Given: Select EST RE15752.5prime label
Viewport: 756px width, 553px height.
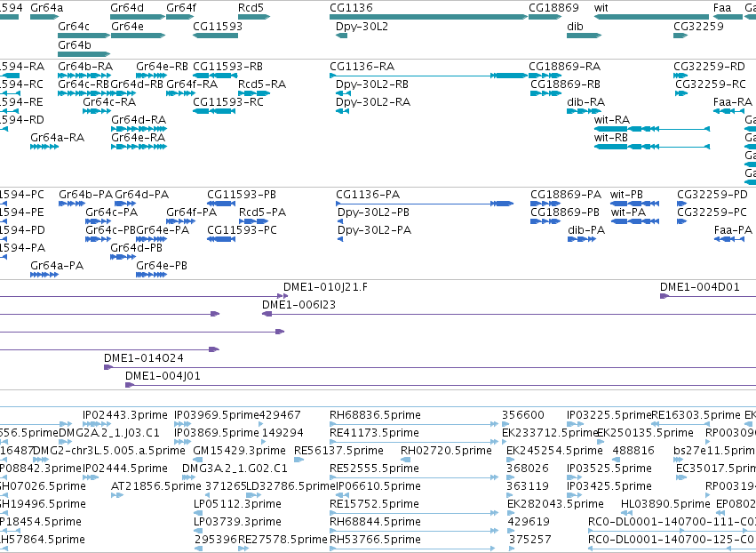Looking at the screenshot, I should 374,504.
